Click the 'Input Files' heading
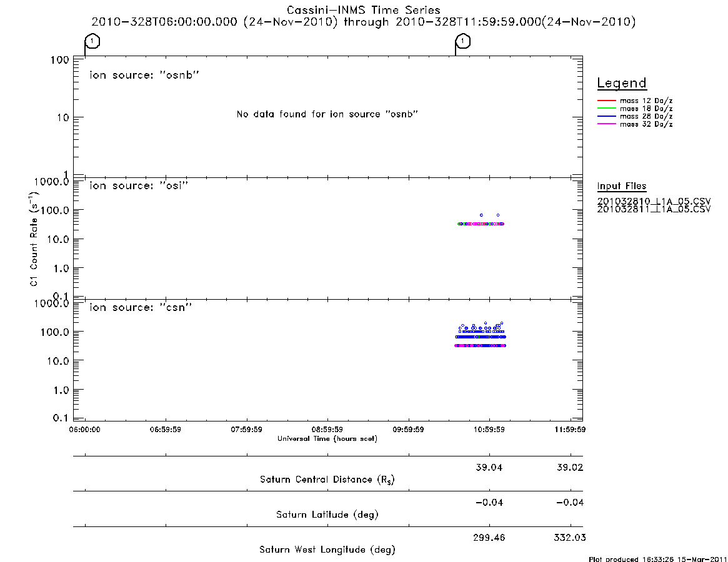The height and width of the screenshot is (562, 728). (x=622, y=186)
